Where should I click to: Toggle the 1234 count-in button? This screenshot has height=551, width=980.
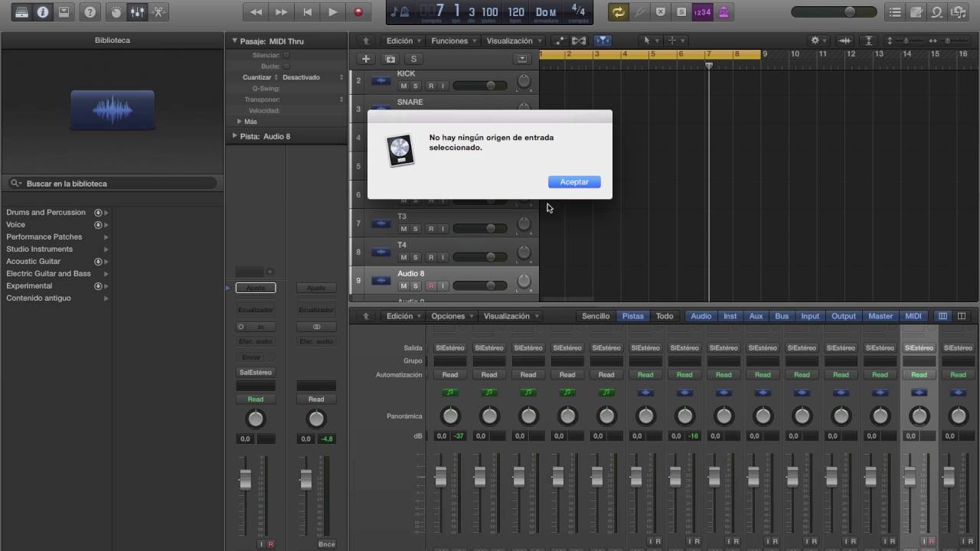pos(702,12)
